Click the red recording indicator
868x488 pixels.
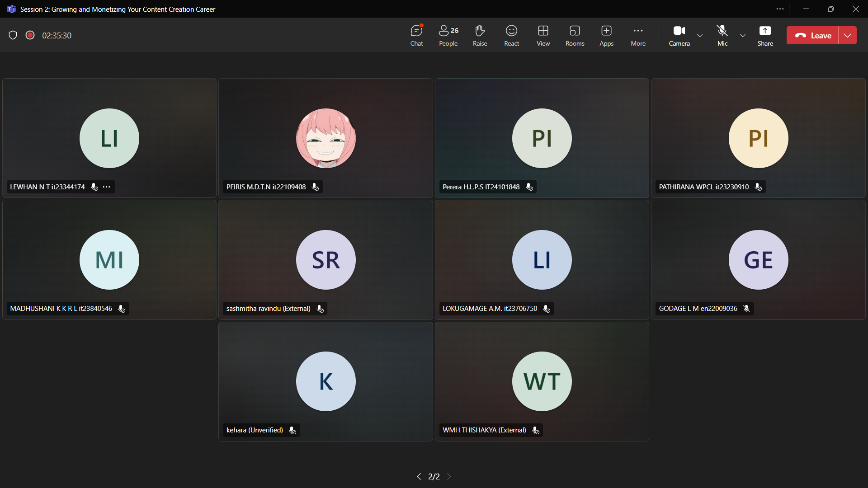[30, 35]
